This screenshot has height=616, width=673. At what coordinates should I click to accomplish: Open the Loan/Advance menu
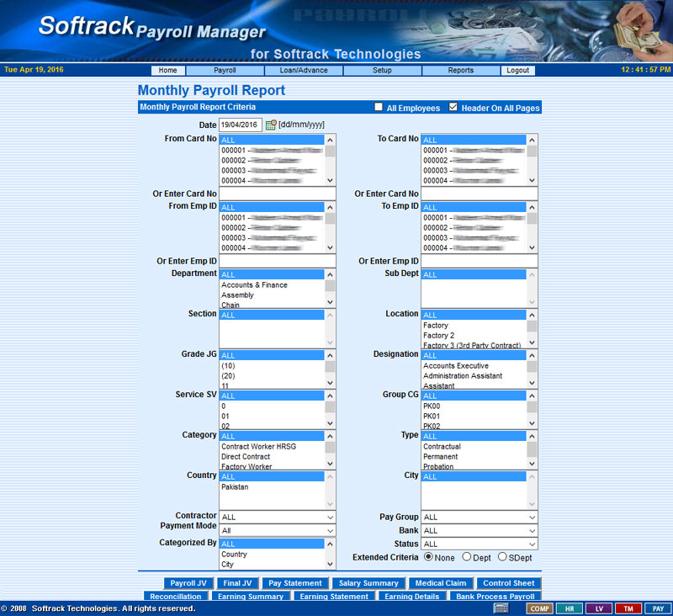304,71
